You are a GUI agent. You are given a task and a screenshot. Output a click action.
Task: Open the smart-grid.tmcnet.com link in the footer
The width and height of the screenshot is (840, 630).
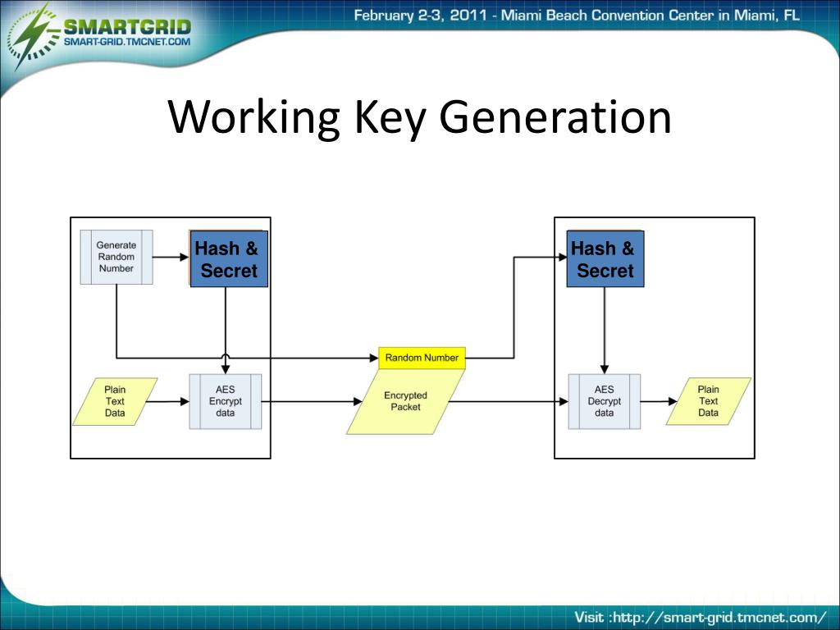coord(719,617)
